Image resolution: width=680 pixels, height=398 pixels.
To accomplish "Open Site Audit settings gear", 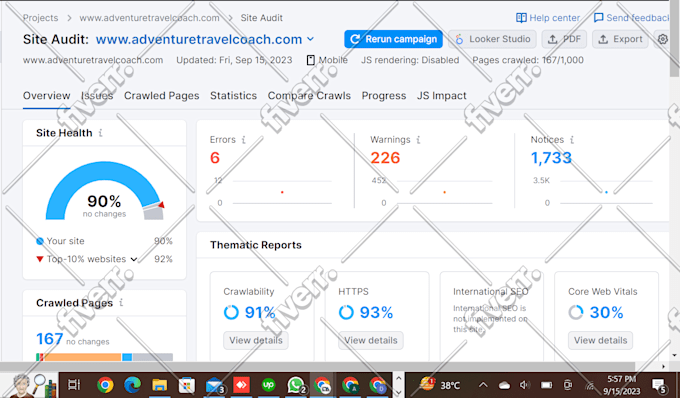I will tap(662, 39).
